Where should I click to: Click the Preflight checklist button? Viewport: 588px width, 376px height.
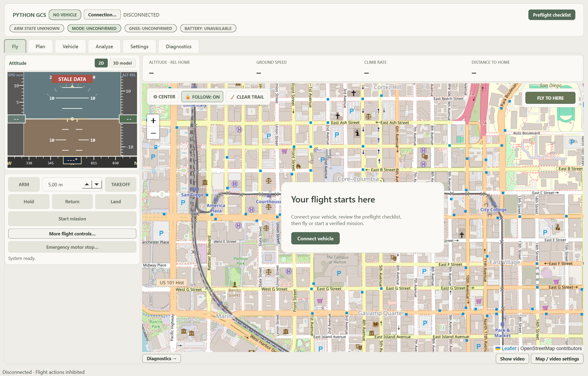pos(552,15)
